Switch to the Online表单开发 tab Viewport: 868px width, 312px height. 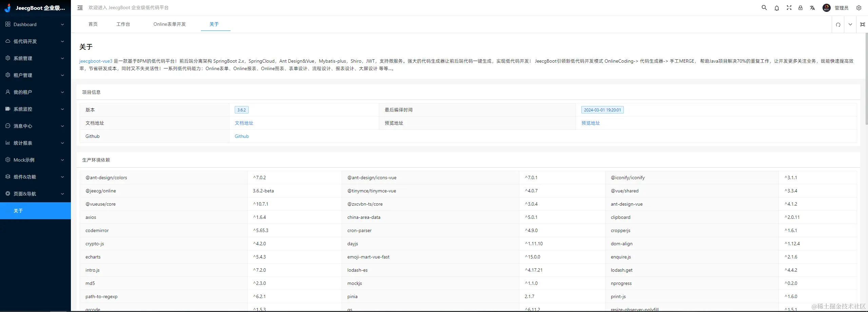click(x=170, y=24)
